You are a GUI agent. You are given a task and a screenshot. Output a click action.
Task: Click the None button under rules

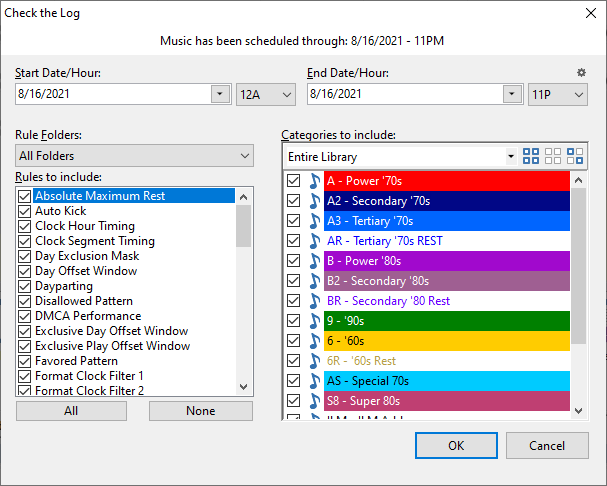(200, 411)
